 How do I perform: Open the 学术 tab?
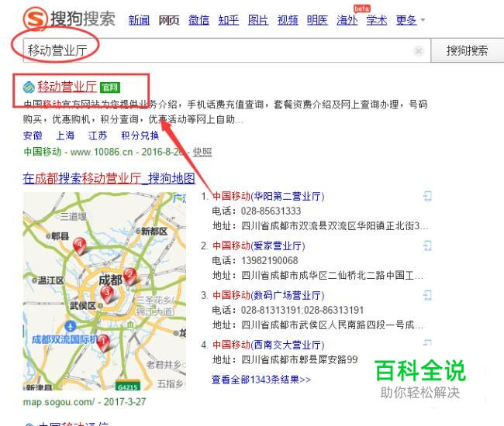[377, 20]
